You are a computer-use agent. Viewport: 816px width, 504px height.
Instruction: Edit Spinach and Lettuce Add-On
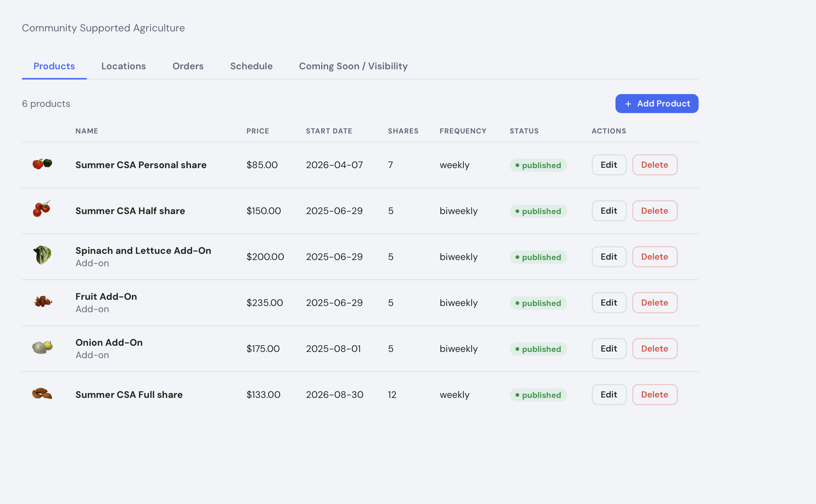(609, 257)
